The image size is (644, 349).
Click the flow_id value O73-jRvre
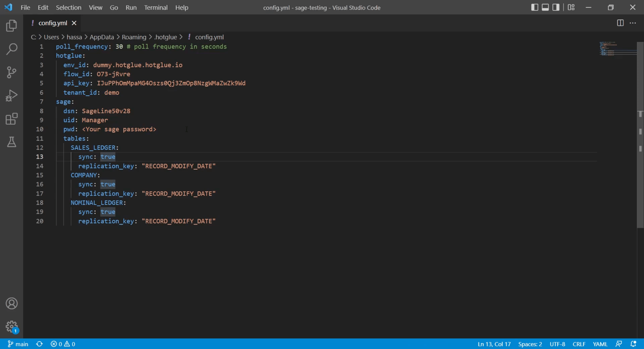tap(114, 74)
